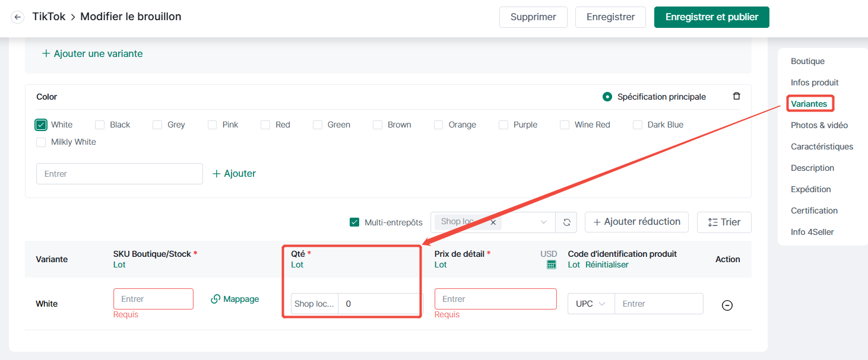
Task: Check the Green color option
Action: pos(318,125)
